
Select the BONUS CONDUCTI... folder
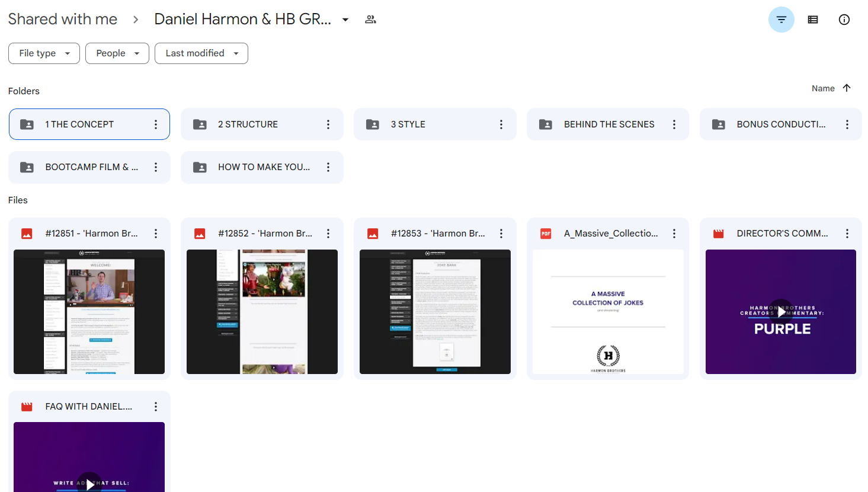pos(781,124)
